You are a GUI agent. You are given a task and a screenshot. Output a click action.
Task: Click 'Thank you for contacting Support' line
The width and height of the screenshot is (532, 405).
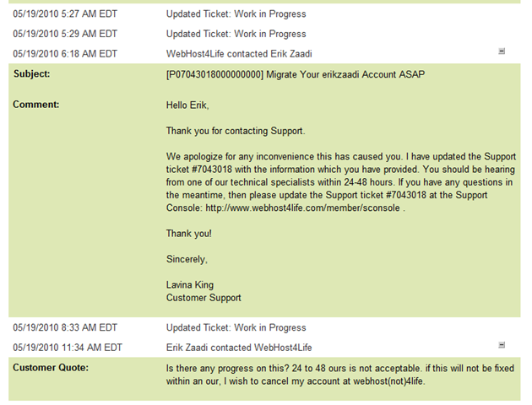(236, 131)
